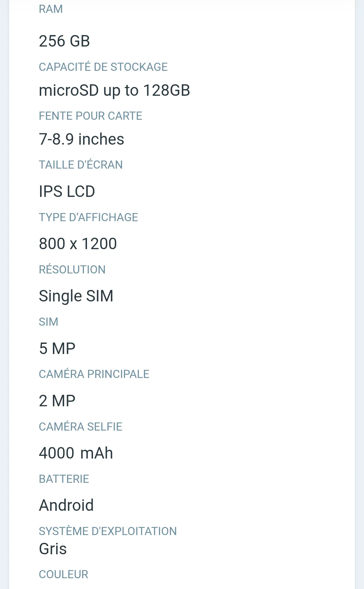Screen dimensions: 364x589
Task: Tap the CAMÉRA SELFIE label
Action: point(81,426)
